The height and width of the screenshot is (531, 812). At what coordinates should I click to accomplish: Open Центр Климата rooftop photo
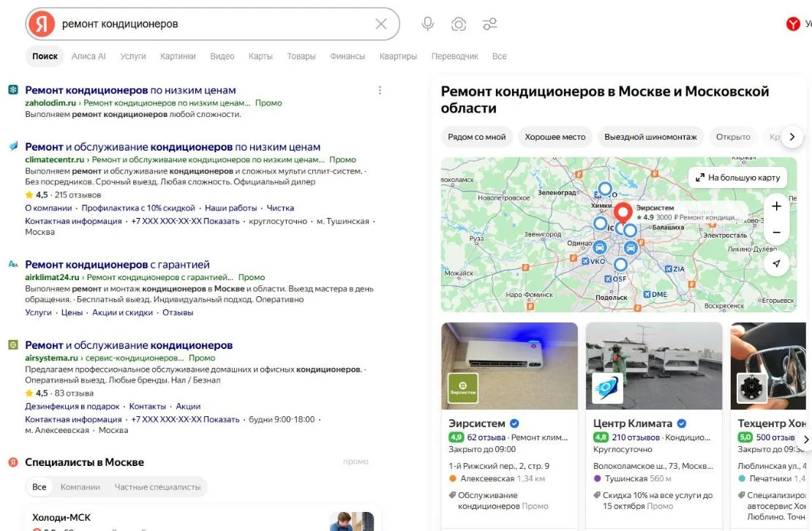click(x=653, y=366)
